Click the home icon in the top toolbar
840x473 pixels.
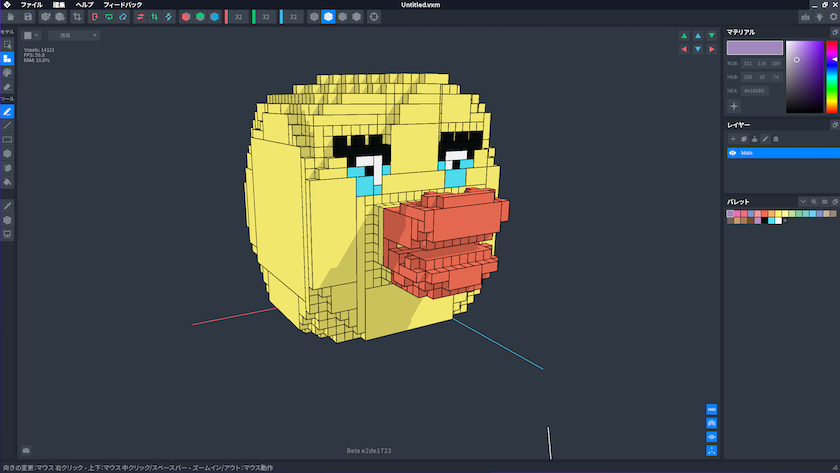pyautogui.click(x=11, y=17)
